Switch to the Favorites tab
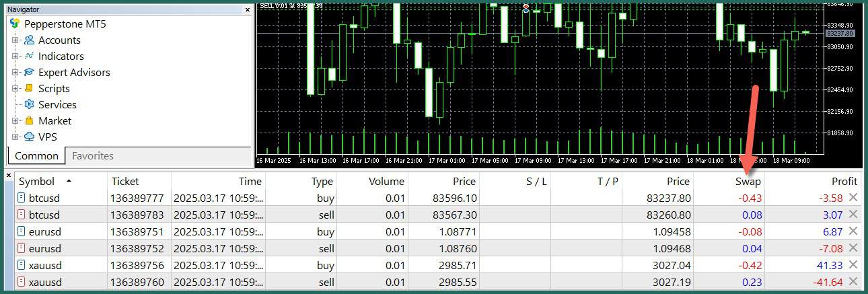Screen dimensions: 868x294 (93, 156)
